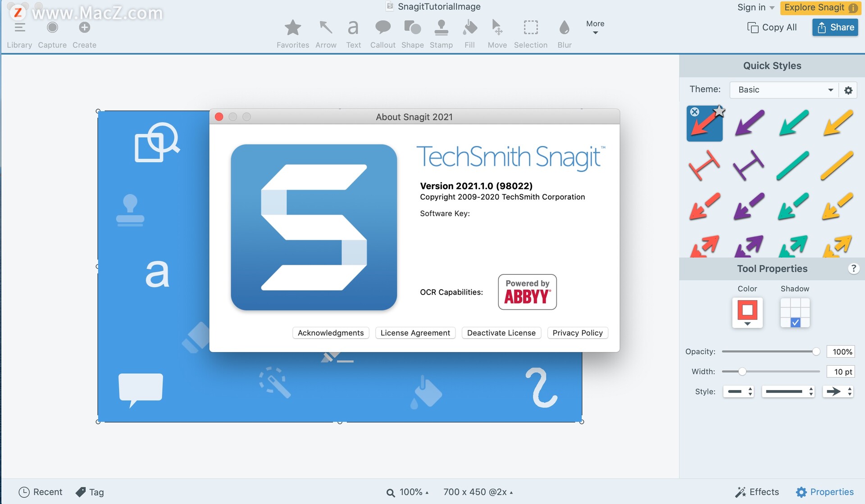Open Tool Properties help

click(x=853, y=268)
